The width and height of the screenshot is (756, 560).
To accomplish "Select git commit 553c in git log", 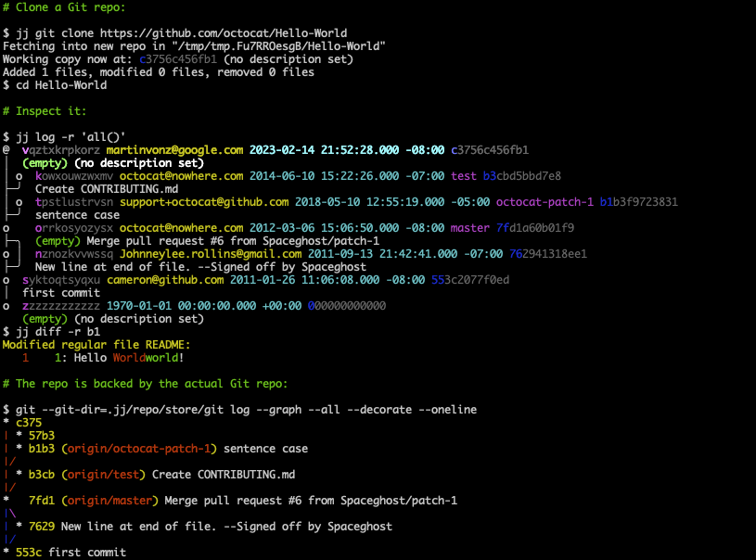I will (29, 554).
